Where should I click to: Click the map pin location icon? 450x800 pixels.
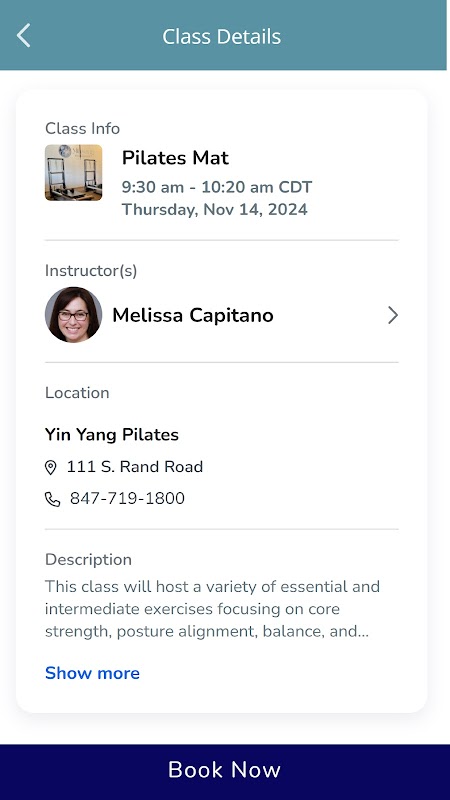[x=51, y=467]
